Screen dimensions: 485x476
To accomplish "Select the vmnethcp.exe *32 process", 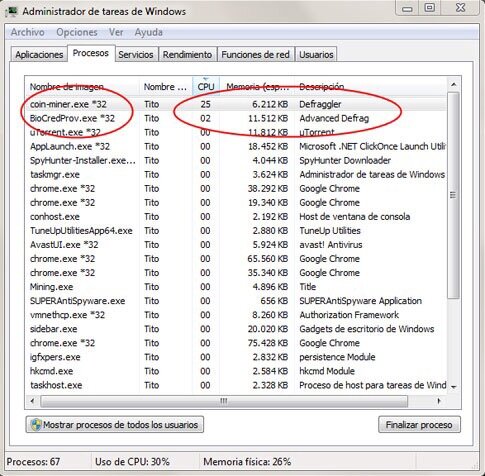I will pos(236,315).
